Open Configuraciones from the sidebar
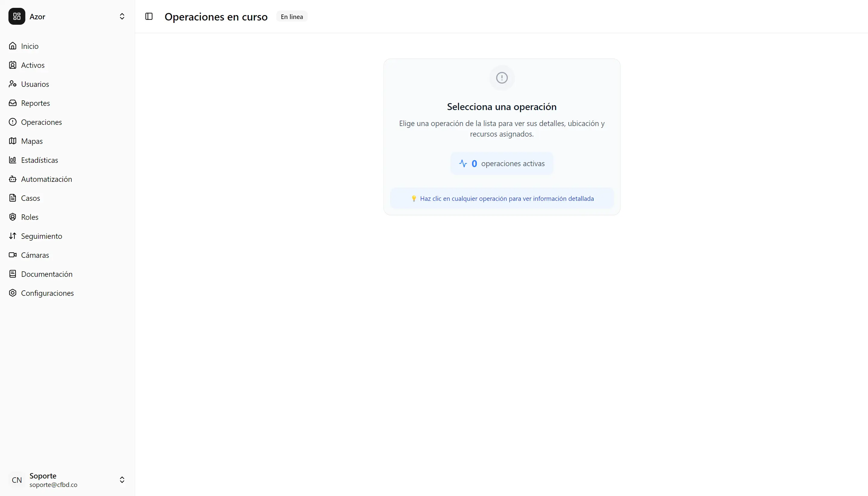 click(48, 293)
